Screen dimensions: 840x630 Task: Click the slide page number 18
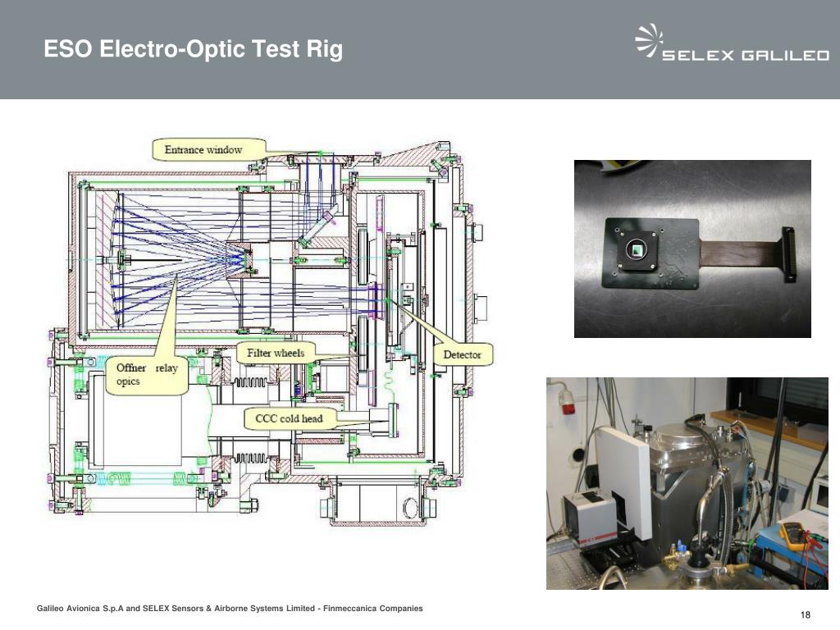806,615
